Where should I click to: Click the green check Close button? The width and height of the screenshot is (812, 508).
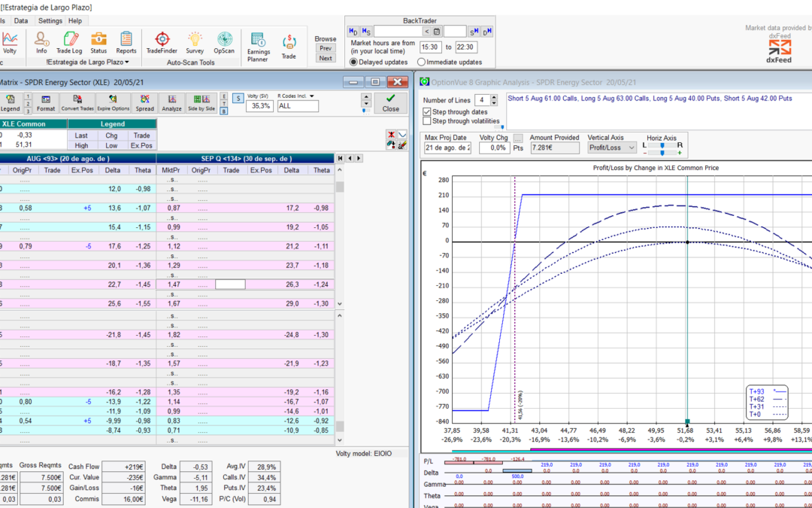(x=390, y=102)
